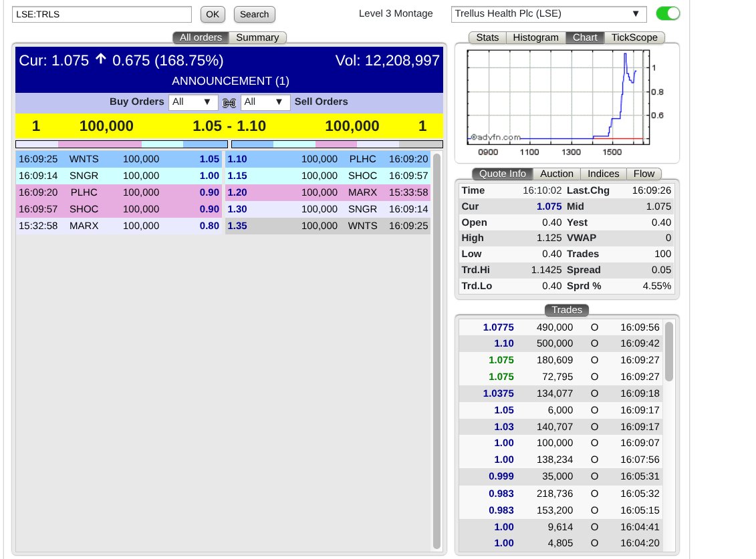Click the 1.0775 trade of 490,000

coord(561,327)
